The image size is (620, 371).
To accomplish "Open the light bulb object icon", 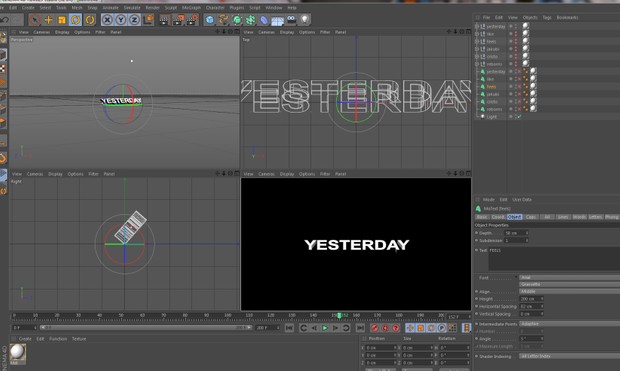I will coord(304,19).
